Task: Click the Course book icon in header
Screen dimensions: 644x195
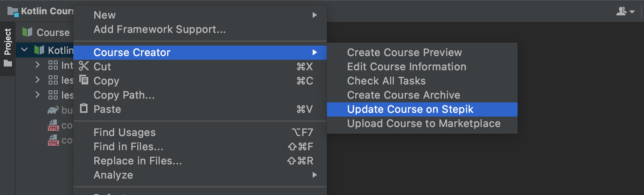Action: (x=27, y=32)
